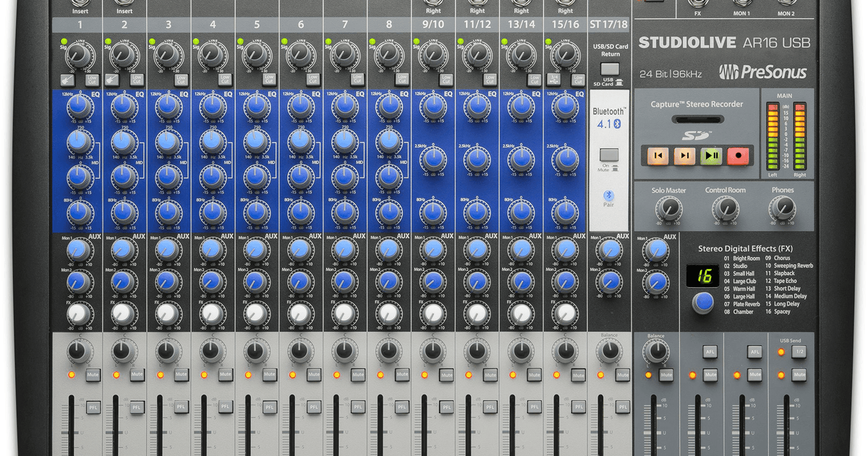Click the previous track transport button

coord(659,155)
